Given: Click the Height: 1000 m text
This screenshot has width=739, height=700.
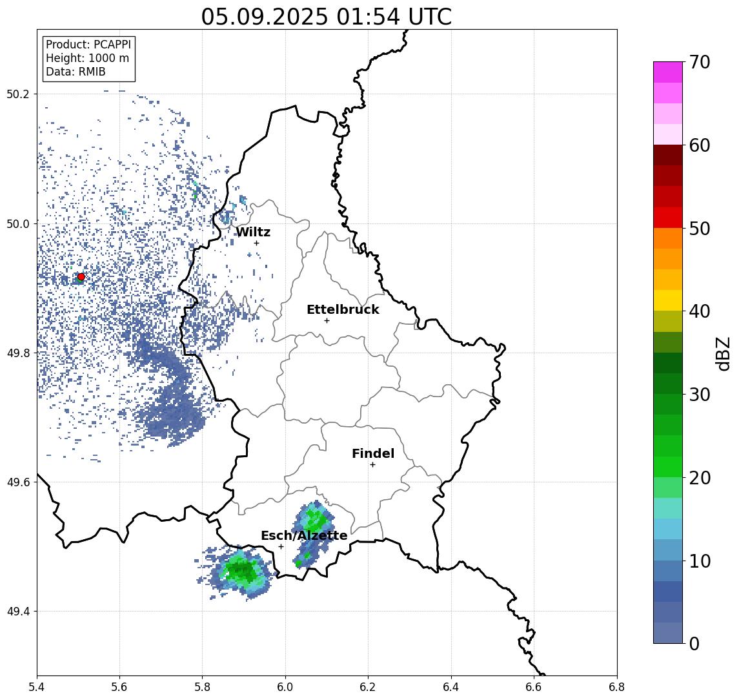Looking at the screenshot, I should 87,58.
